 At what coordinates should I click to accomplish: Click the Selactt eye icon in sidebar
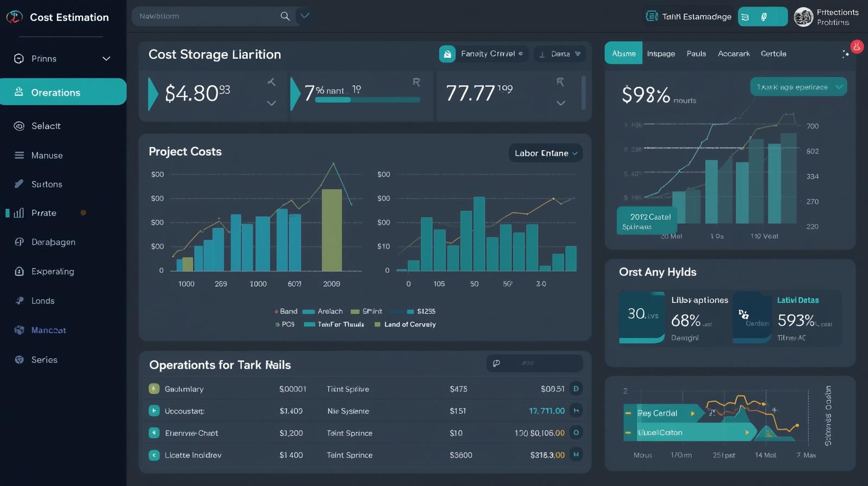(19, 126)
